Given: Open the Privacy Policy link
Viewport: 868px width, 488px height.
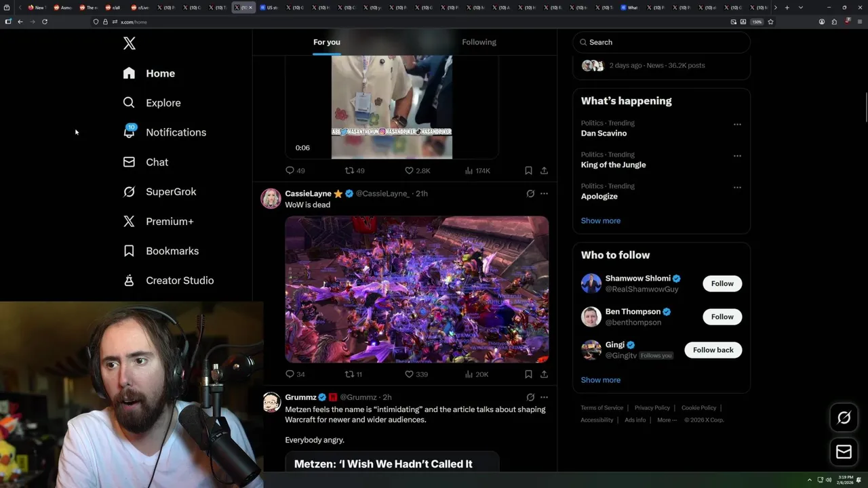Looking at the screenshot, I should 652,408.
